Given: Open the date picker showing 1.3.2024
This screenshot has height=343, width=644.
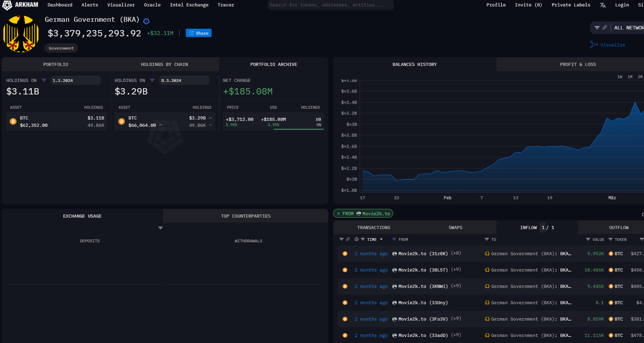Looking at the screenshot, I should coord(76,80).
